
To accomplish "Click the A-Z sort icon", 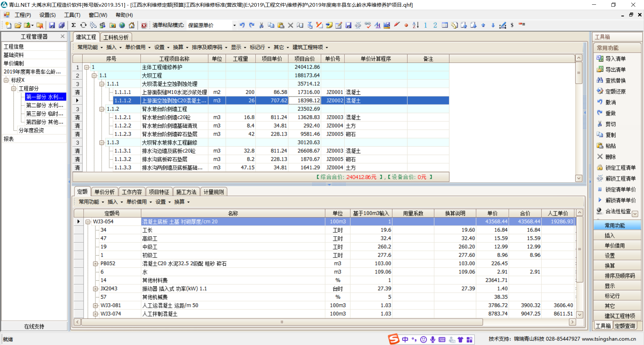I will [x=416, y=25].
